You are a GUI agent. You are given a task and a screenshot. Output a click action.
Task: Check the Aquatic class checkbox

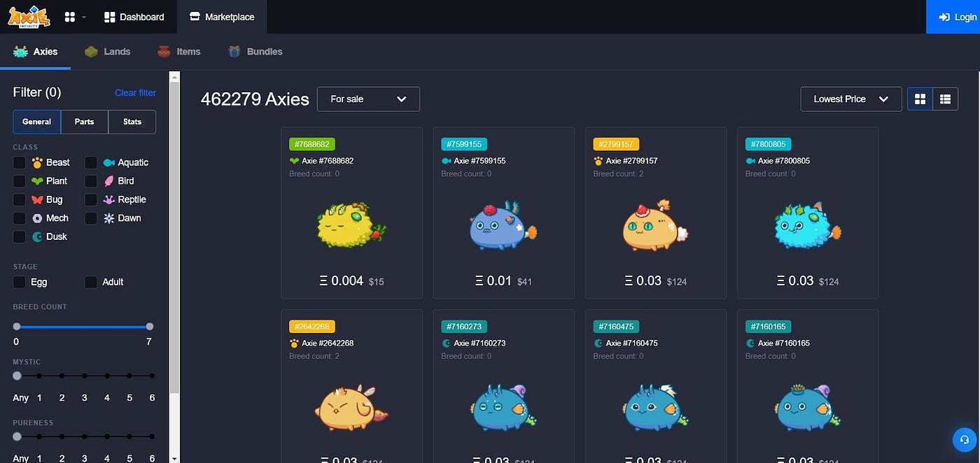point(91,162)
